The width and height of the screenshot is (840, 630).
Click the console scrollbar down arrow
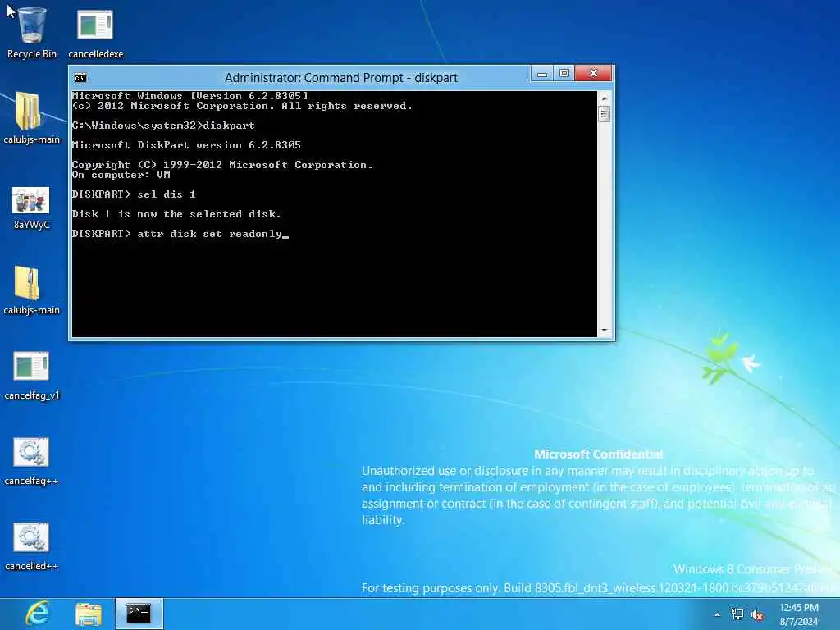(x=605, y=331)
